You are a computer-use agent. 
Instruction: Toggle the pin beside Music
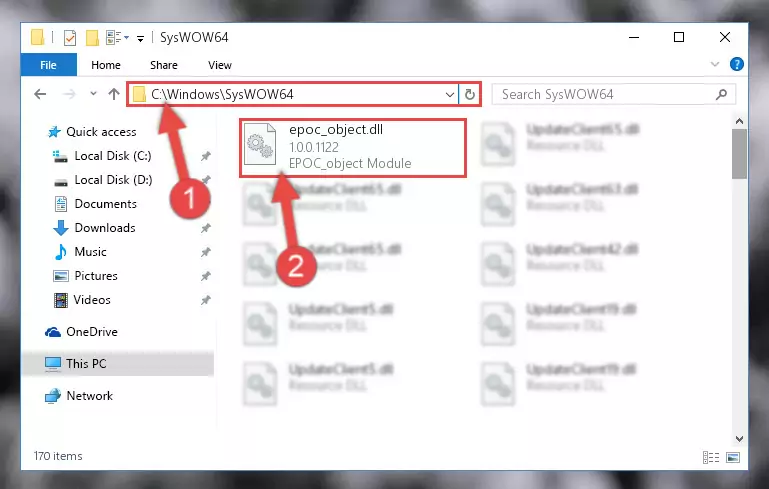(x=205, y=252)
